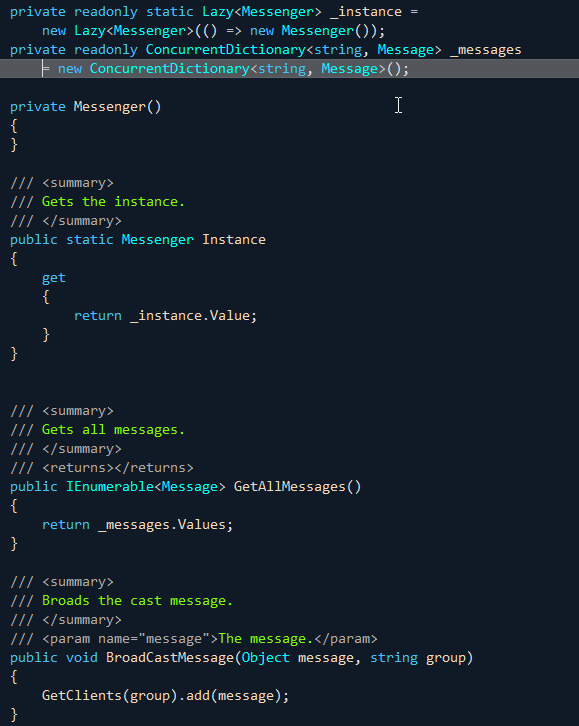579x726 pixels.
Task: Click the GetAllMessages method name
Action: pos(290,487)
